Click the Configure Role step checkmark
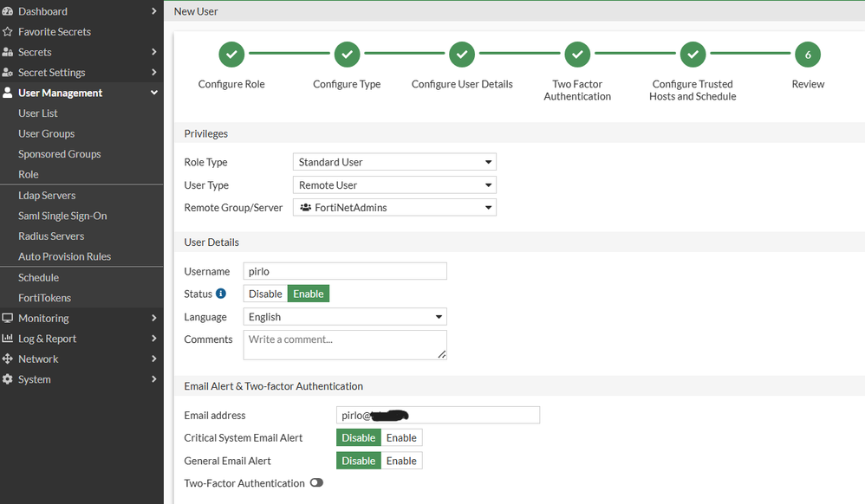Screen dimensions: 865x504 tap(231, 55)
